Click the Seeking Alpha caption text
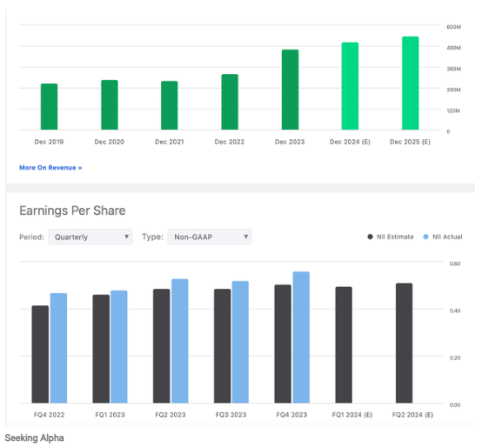Image resolution: width=482 pixels, height=448 pixels. coord(34,438)
